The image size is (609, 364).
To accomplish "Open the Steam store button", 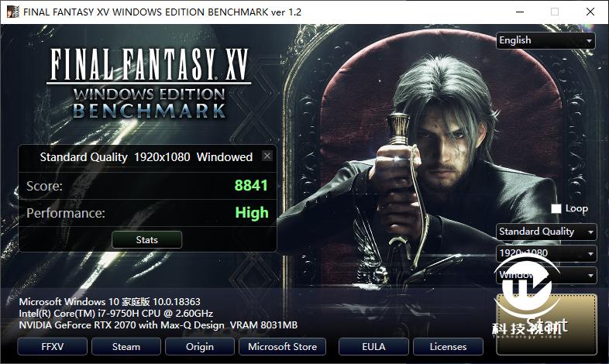I will (x=126, y=346).
